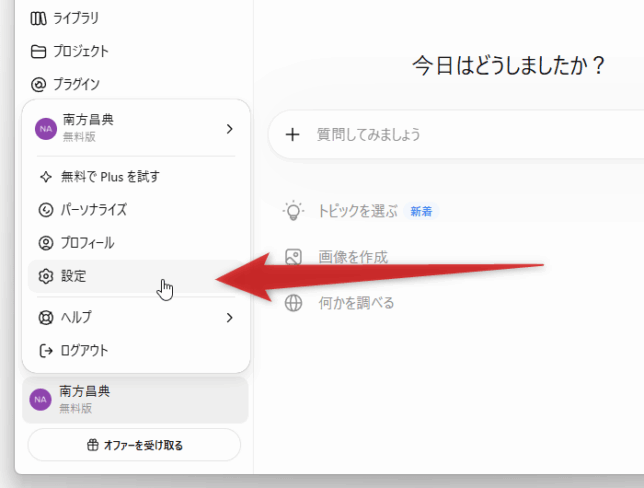Expand the account chevron beside 南方昌典 in popup

(x=230, y=129)
